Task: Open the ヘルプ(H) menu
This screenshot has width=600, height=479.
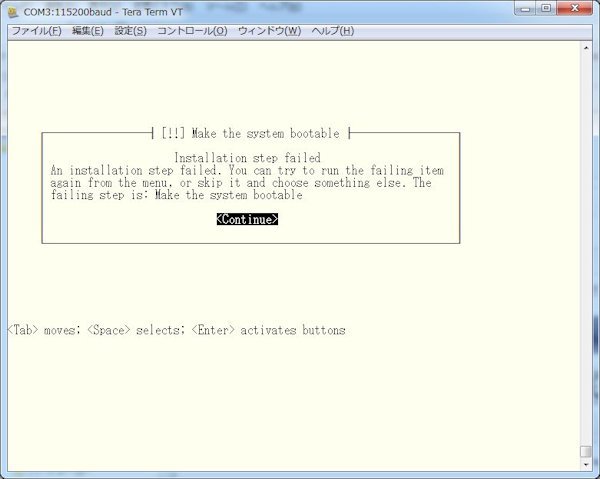Action: (x=333, y=31)
